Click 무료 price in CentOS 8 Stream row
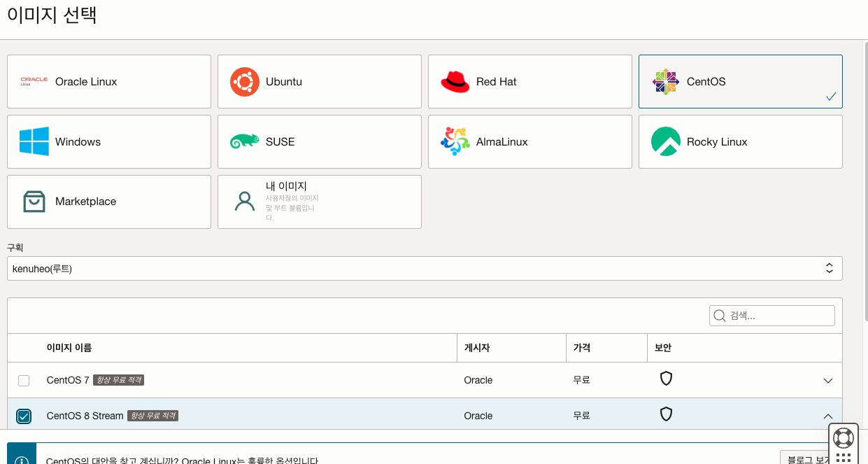 [582, 416]
